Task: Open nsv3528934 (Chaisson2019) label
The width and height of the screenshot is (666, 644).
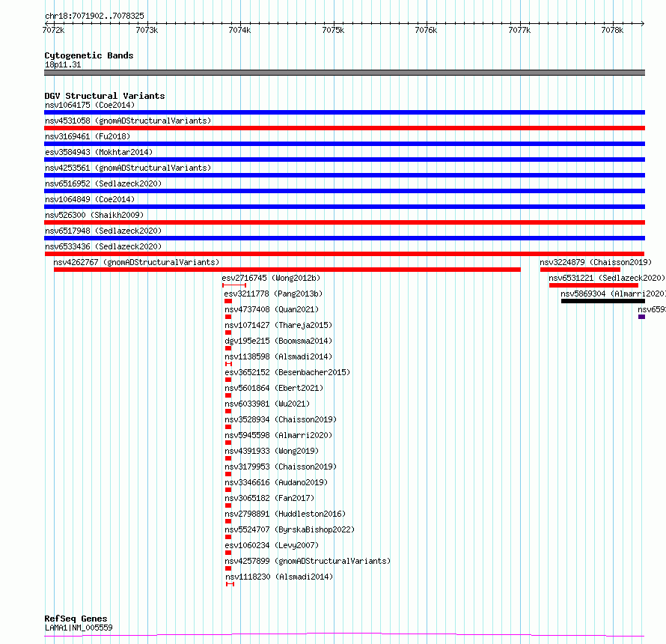Action: [281, 419]
